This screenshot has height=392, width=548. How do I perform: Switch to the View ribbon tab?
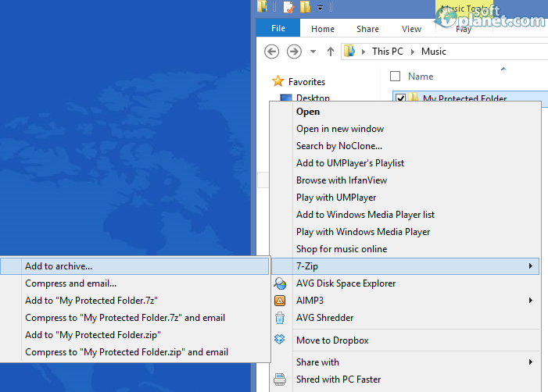coord(411,29)
